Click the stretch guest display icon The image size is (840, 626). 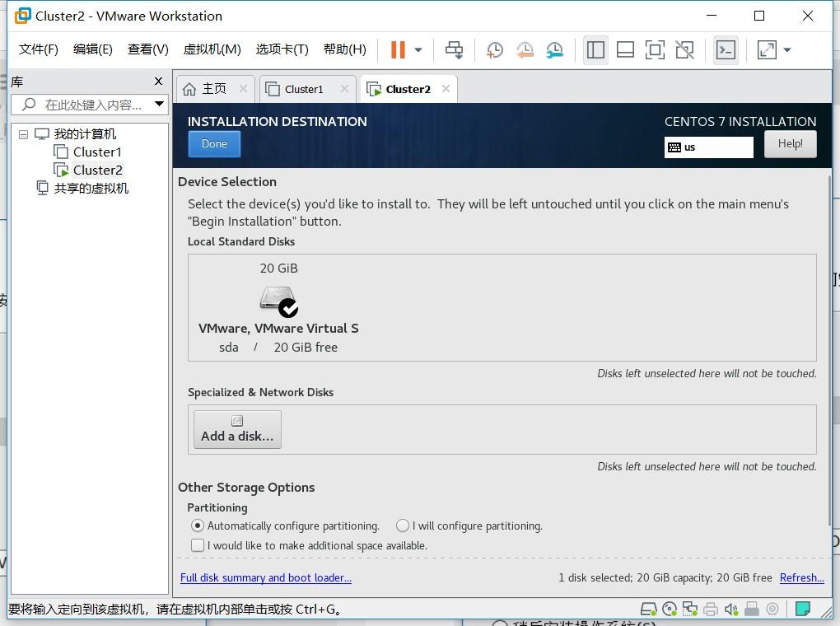coord(768,50)
